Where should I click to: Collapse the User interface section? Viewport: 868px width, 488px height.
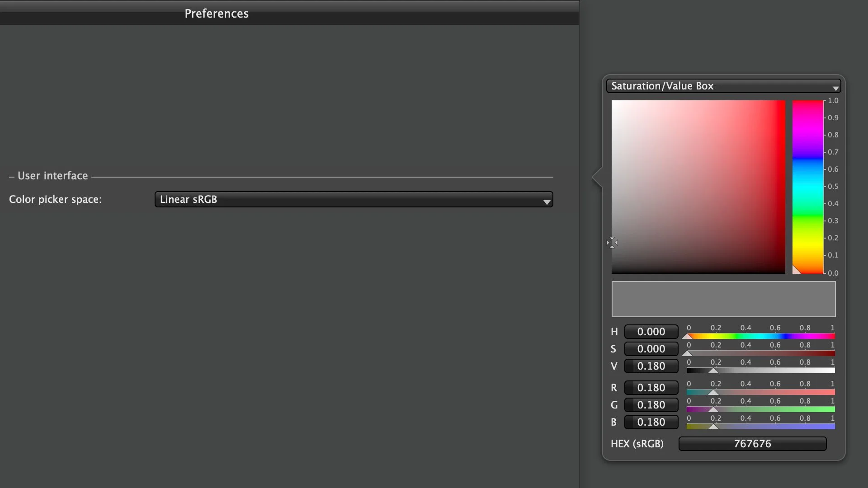(x=10, y=176)
